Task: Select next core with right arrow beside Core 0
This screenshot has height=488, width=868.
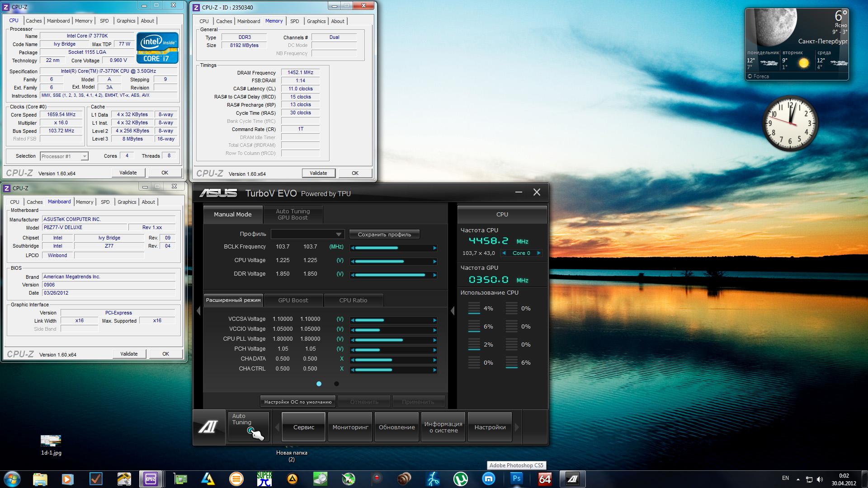Action: (538, 253)
